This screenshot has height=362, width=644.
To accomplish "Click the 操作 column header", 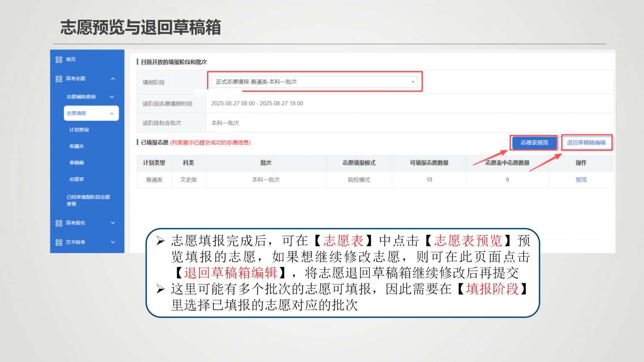I will (581, 163).
